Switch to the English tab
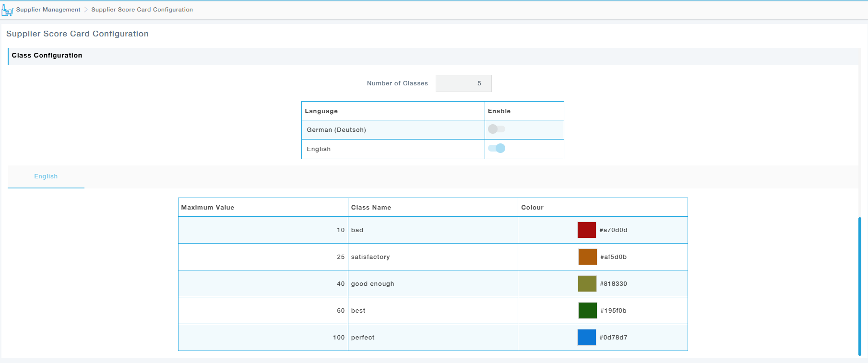Viewport: 868px width, 363px height. click(x=46, y=176)
